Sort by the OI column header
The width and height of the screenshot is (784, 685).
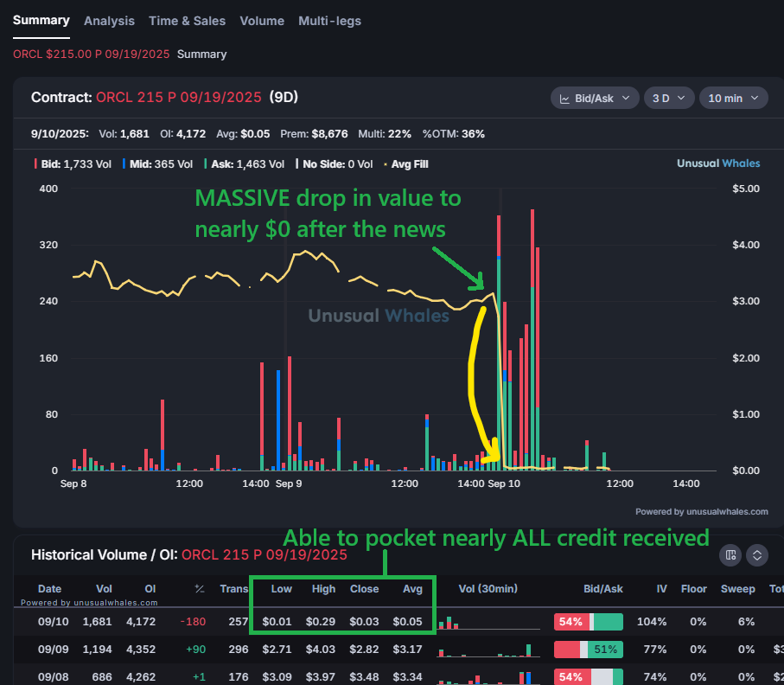click(x=150, y=589)
